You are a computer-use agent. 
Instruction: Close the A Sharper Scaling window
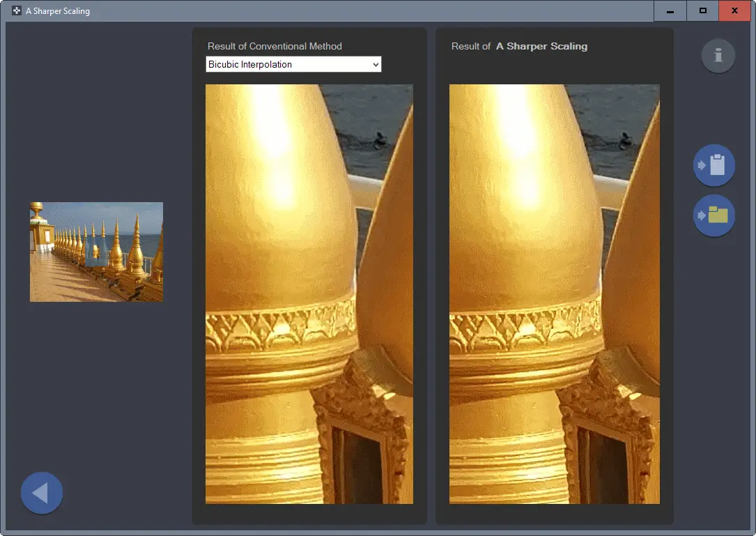click(734, 10)
